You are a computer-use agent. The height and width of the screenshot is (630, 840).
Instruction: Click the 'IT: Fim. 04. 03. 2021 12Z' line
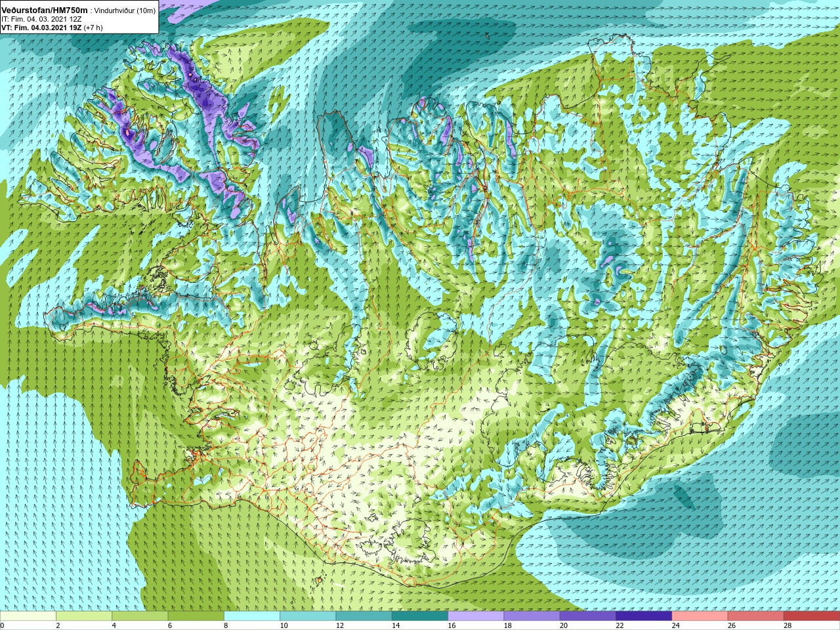tap(41, 19)
